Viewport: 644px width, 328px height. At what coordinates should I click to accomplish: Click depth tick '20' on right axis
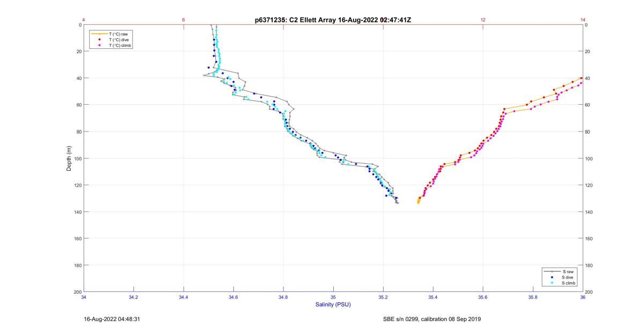click(588, 52)
